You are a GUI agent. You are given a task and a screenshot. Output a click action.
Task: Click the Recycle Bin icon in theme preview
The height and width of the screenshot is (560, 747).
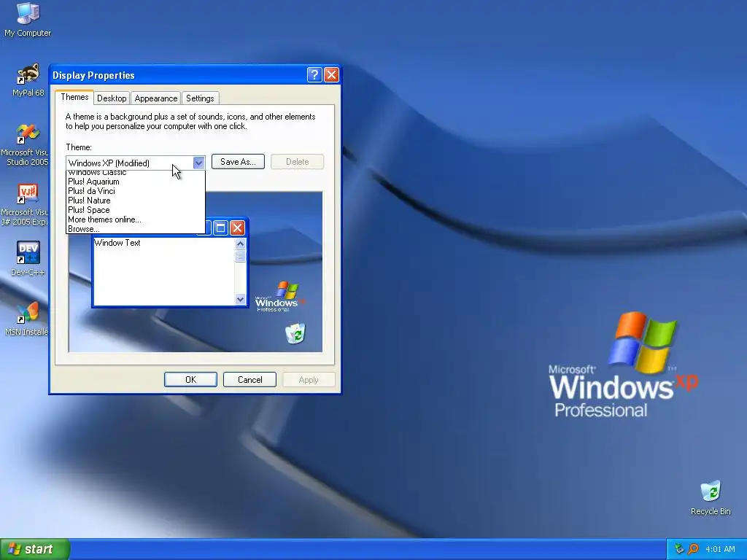(x=295, y=332)
